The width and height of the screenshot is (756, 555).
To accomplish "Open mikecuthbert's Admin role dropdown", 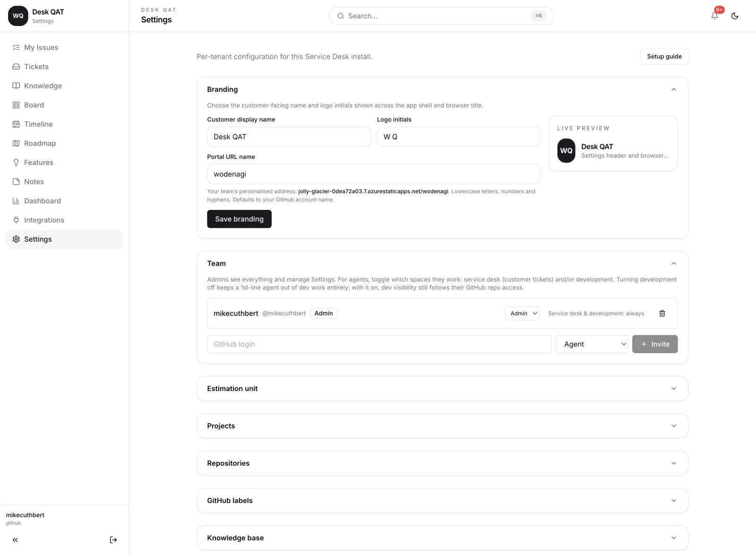I will [522, 313].
